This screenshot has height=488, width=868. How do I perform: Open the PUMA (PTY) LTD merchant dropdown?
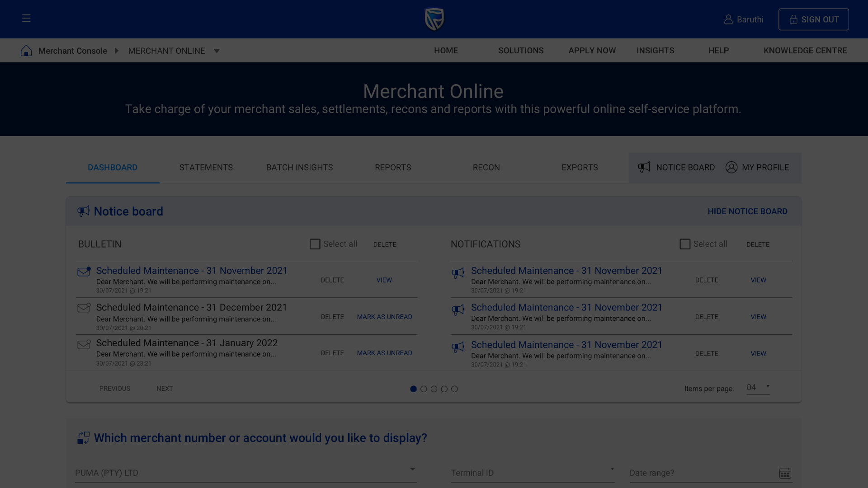[x=245, y=473]
